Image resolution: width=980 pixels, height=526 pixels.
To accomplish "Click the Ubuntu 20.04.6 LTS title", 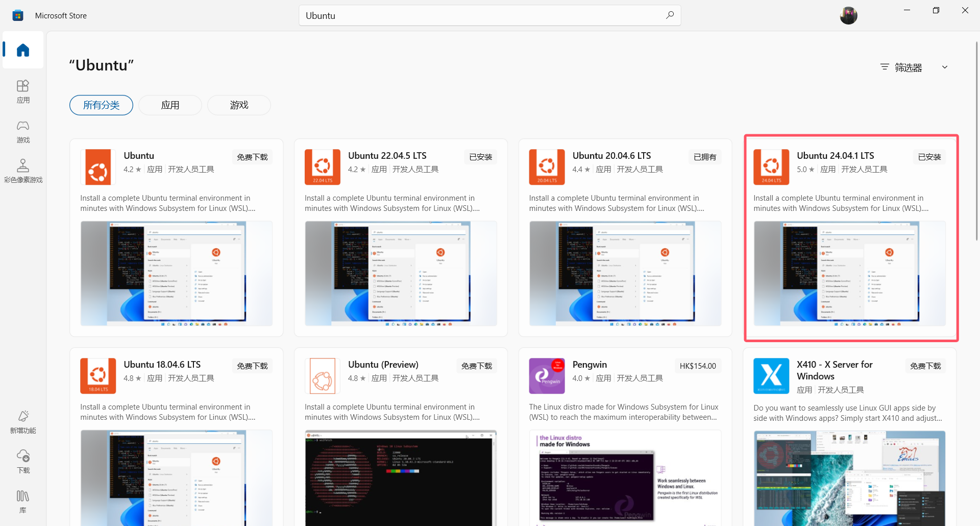I will coord(611,156).
